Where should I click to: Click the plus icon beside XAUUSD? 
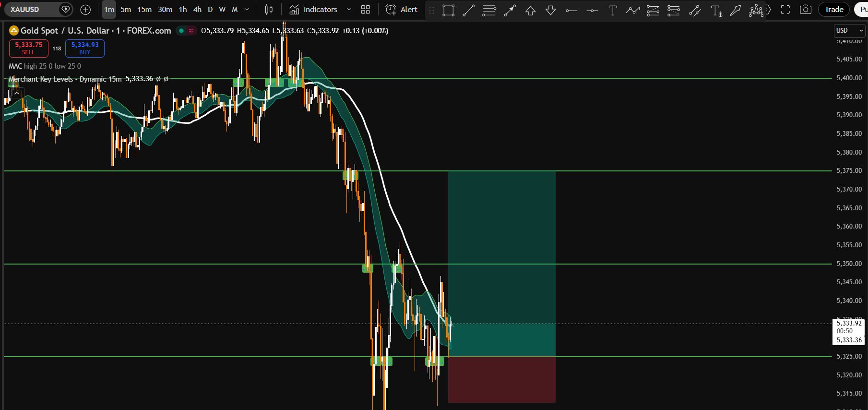(85, 10)
